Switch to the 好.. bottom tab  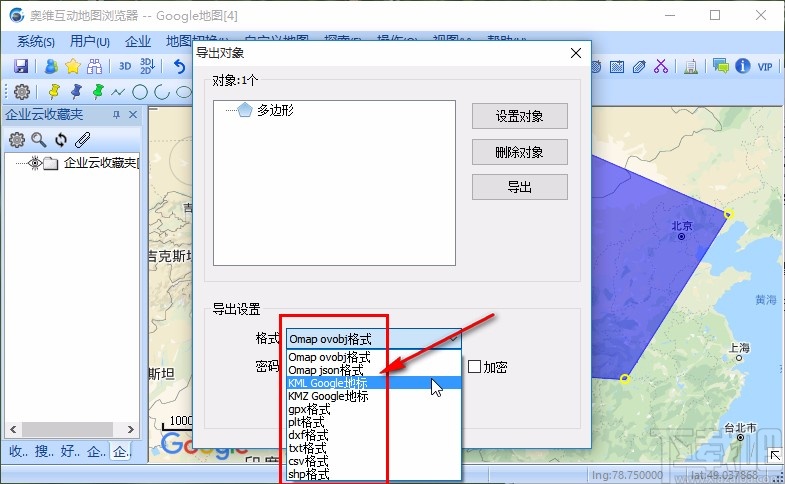click(70, 451)
